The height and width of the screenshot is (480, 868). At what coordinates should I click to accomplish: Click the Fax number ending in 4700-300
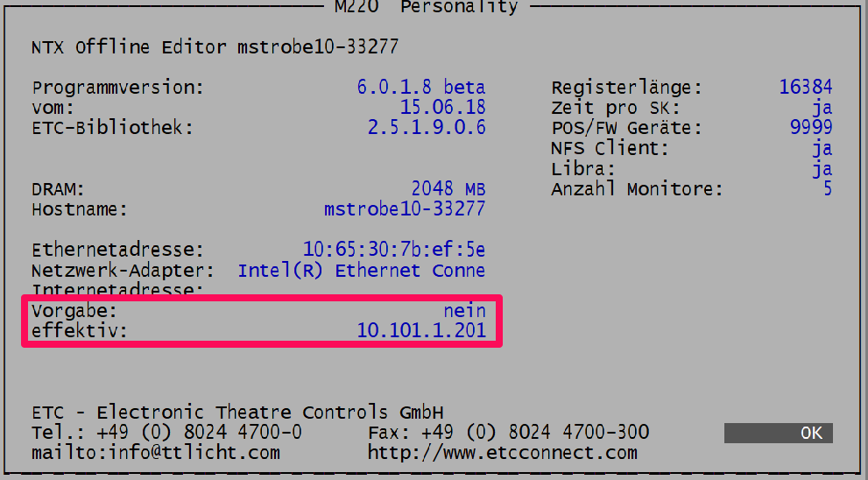(535, 433)
